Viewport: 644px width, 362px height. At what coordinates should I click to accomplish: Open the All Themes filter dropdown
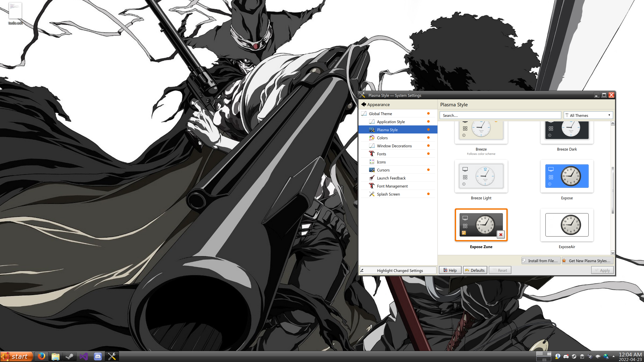coord(588,115)
